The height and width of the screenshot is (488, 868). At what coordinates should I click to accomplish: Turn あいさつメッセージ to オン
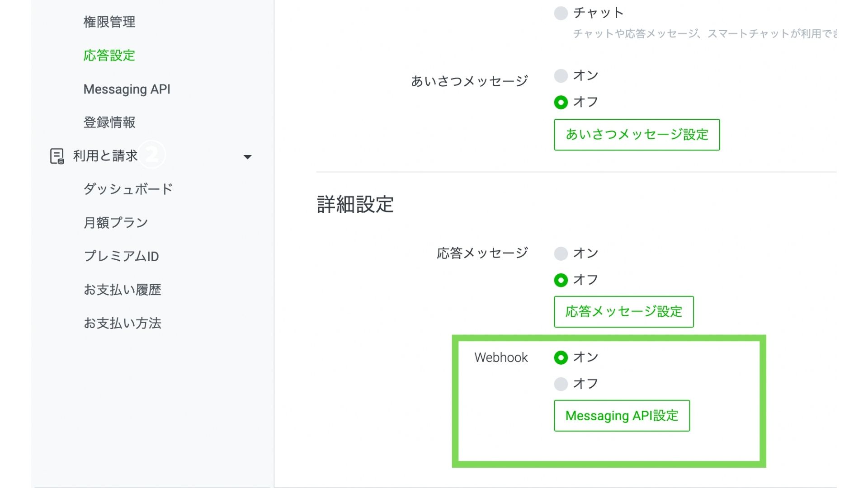[x=561, y=75]
